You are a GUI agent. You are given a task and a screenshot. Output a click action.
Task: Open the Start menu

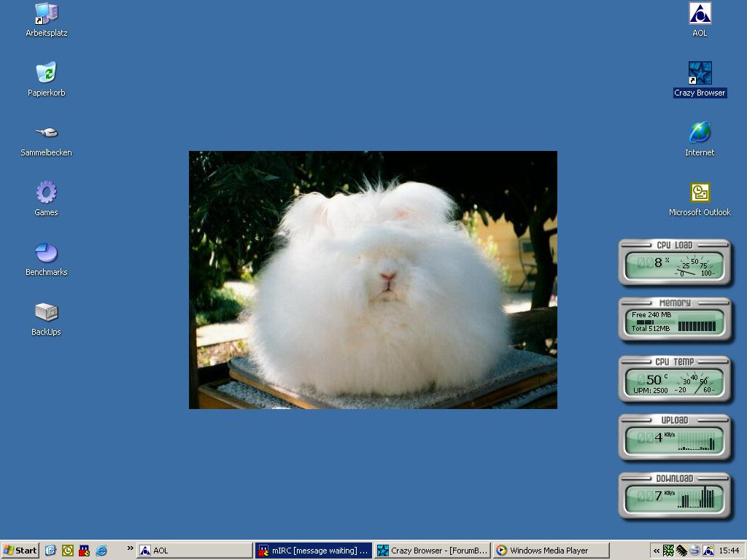tap(20, 551)
